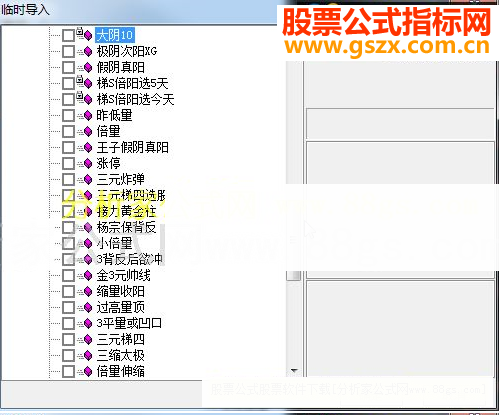Check the 三元炸弹 checkbox

coord(68,179)
